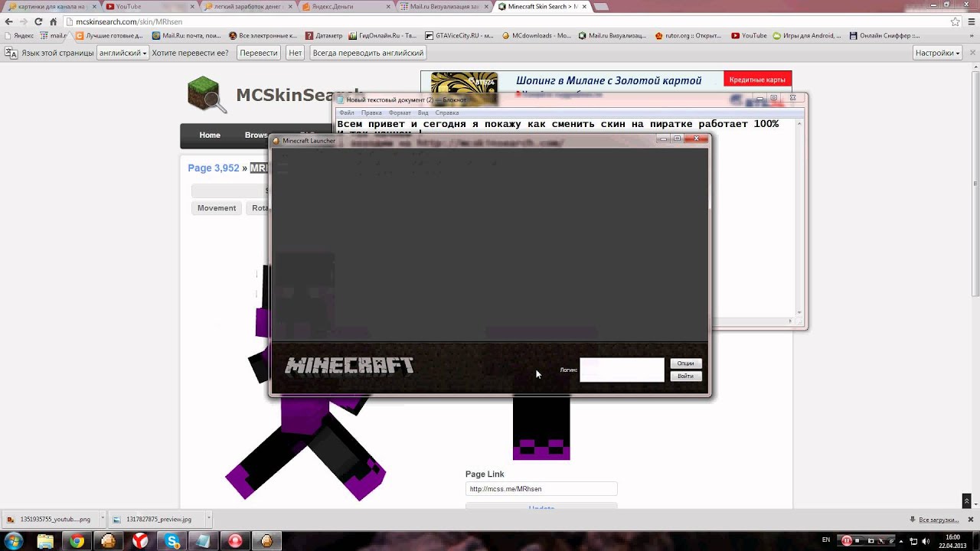
Task: Reload the page with refresh icon
Action: coord(38,21)
